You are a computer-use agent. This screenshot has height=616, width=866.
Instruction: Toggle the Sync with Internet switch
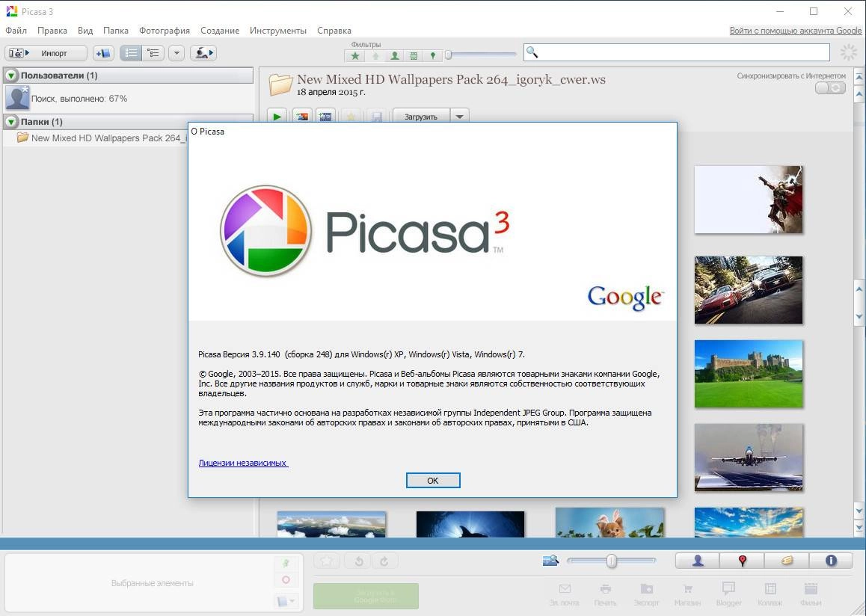[830, 87]
